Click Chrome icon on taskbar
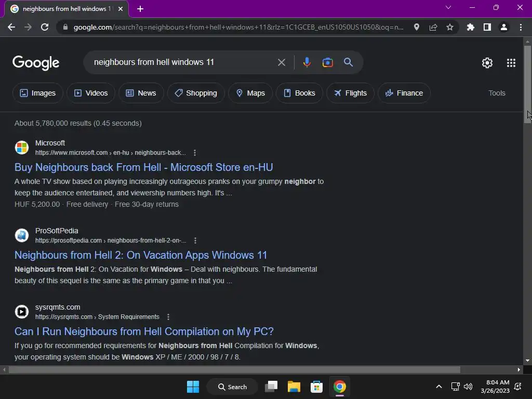Image resolution: width=532 pixels, height=399 pixels. [339, 387]
